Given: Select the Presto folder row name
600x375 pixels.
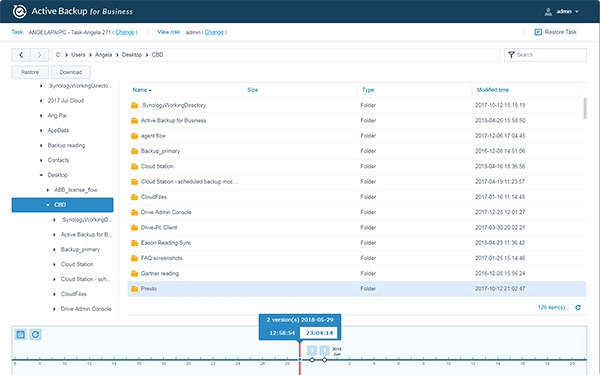Looking at the screenshot, I should click(149, 289).
